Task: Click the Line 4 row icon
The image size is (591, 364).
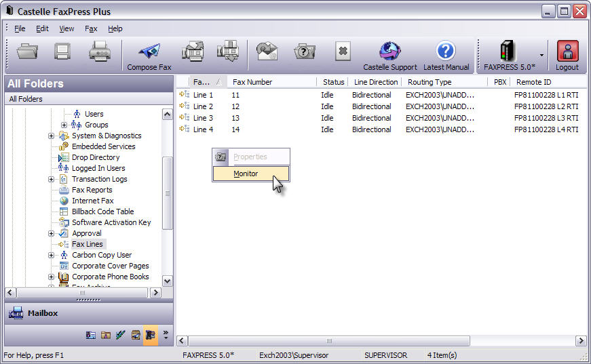Action: click(x=185, y=129)
